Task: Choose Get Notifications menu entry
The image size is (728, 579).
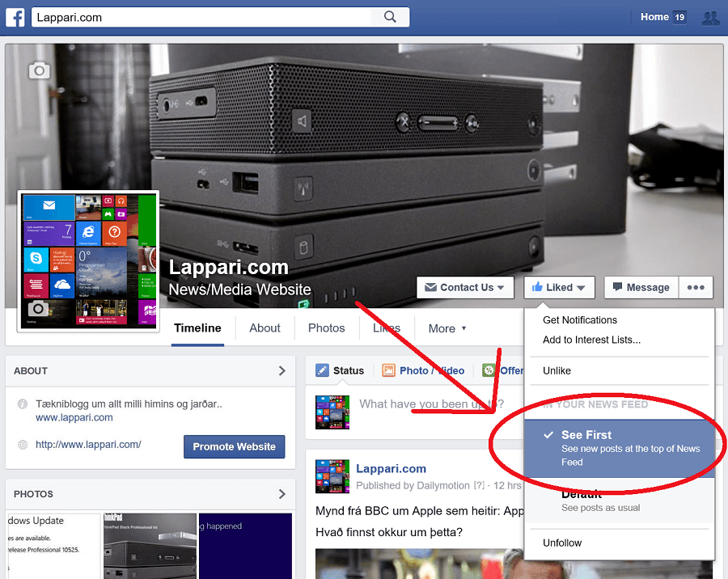Action: pyautogui.click(x=579, y=320)
